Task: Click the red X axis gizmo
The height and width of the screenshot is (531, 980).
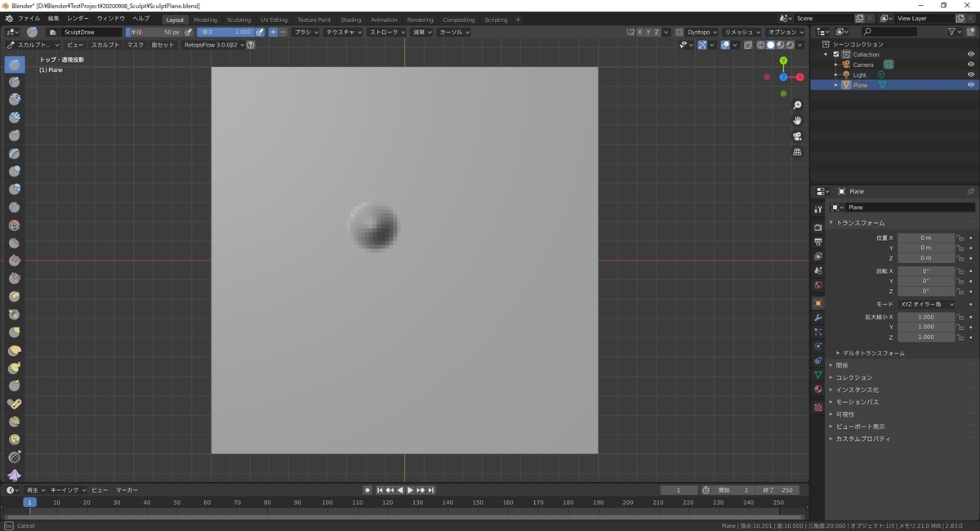Action: click(800, 77)
